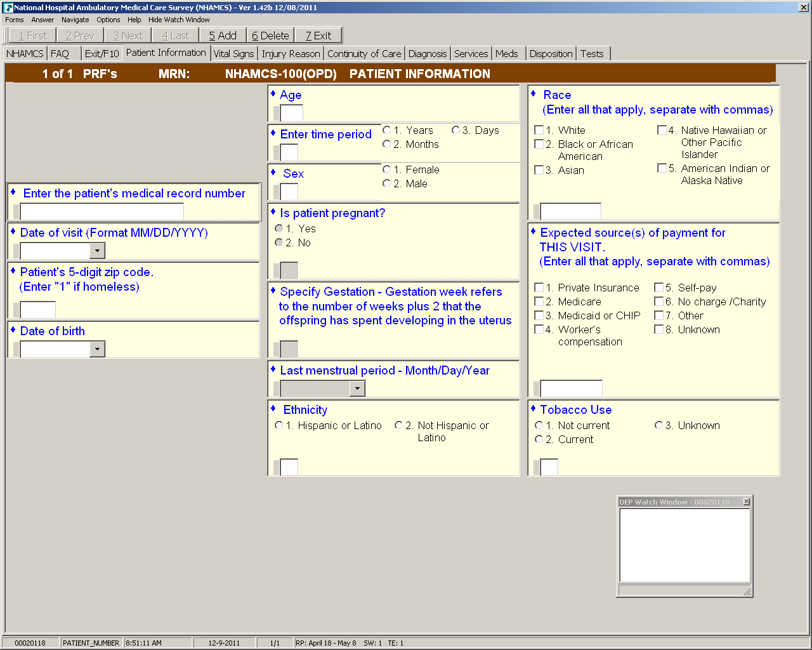Check the Unknown payment checkbox

(x=659, y=329)
